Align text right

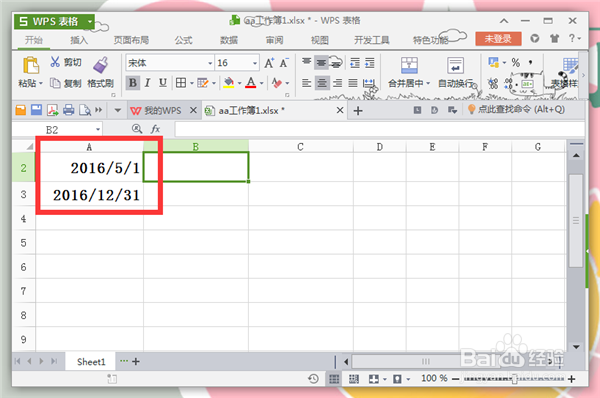(x=338, y=83)
